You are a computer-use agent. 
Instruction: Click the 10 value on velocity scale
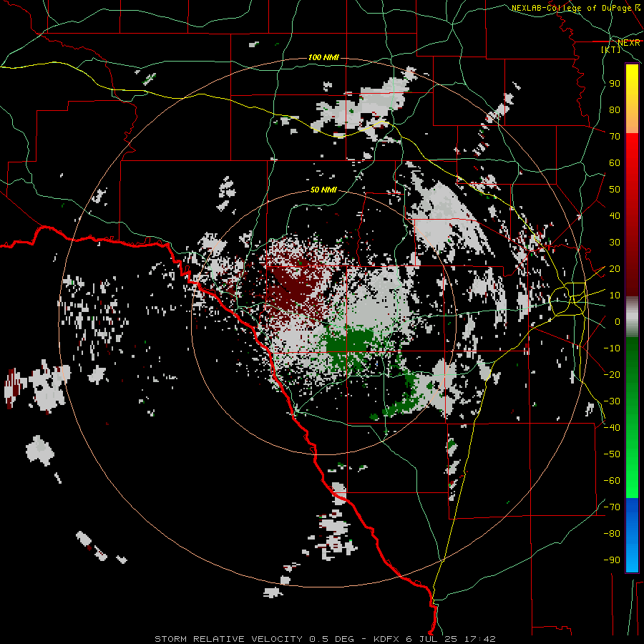pyautogui.click(x=615, y=296)
